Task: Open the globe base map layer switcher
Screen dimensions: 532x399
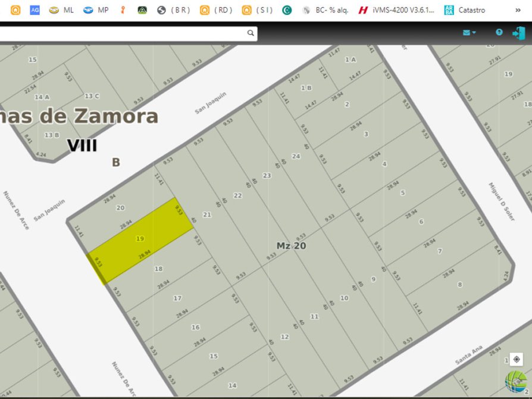Action: (515, 381)
